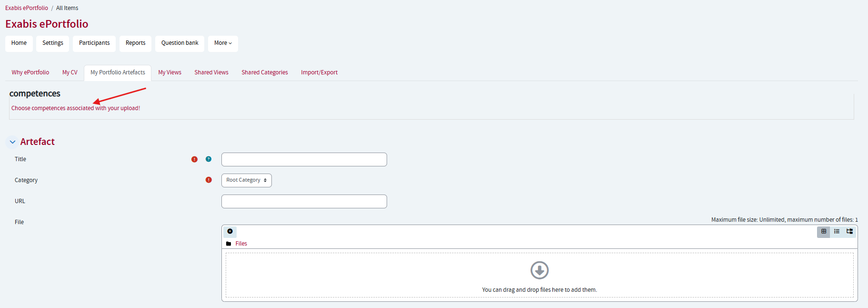Image resolution: width=868 pixels, height=308 pixels.
Task: Switch file picker to folder tree view
Action: coord(849,231)
